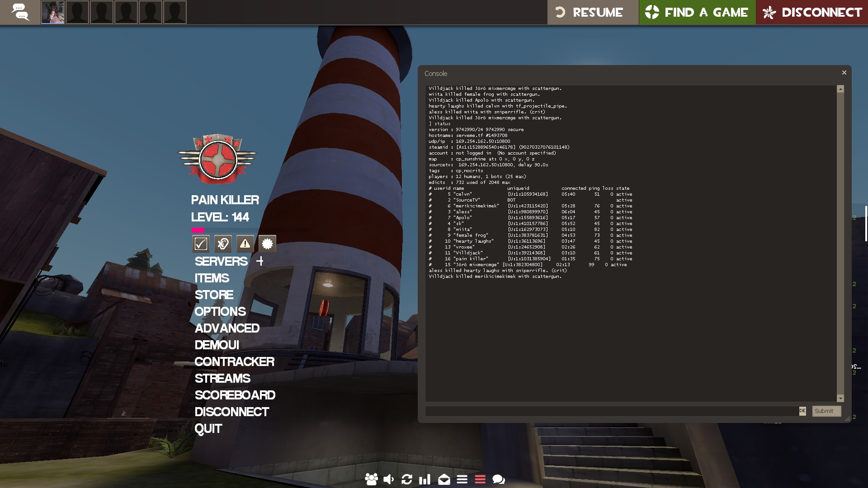Open the envelope mail icon
The width and height of the screenshot is (868, 488).
pos(444,479)
